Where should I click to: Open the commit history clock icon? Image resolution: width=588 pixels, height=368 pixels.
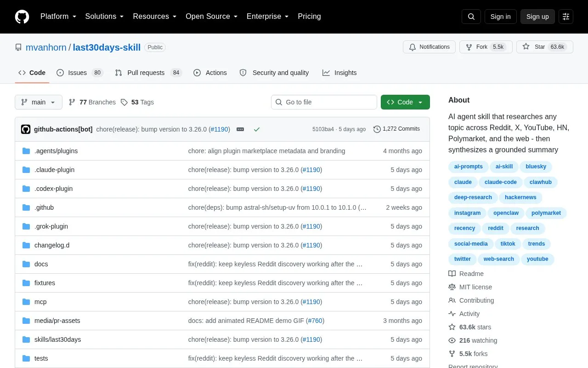377,129
